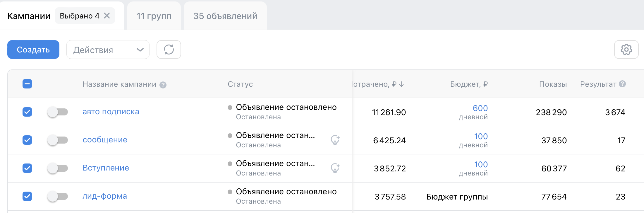The width and height of the screenshot is (644, 213).
Task: Sort by Потрачено column arrow
Action: [x=401, y=84]
